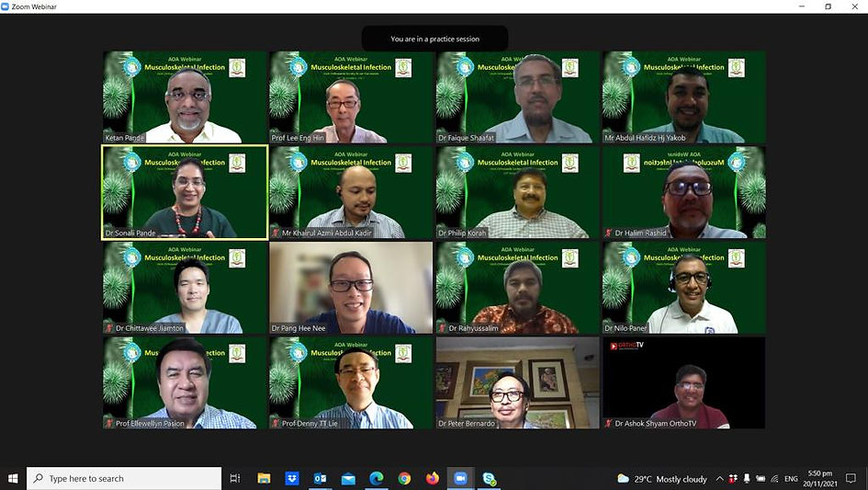Switch the ENG input language

pyautogui.click(x=791, y=479)
